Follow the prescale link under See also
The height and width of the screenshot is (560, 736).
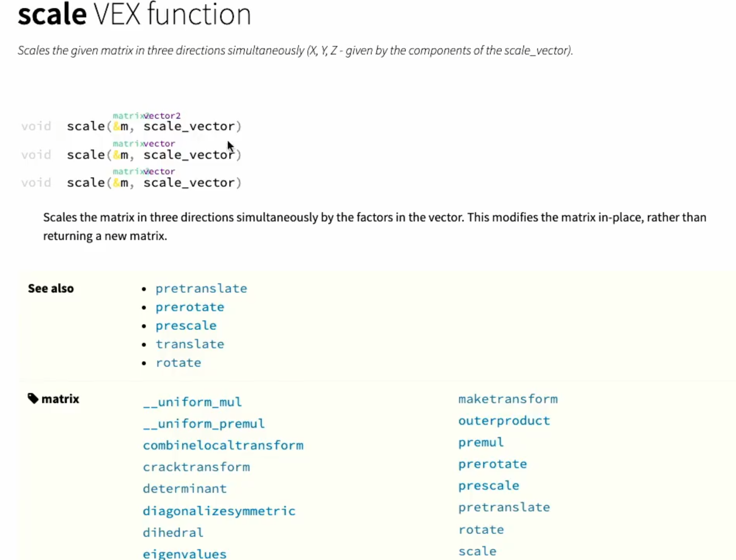pos(186,325)
